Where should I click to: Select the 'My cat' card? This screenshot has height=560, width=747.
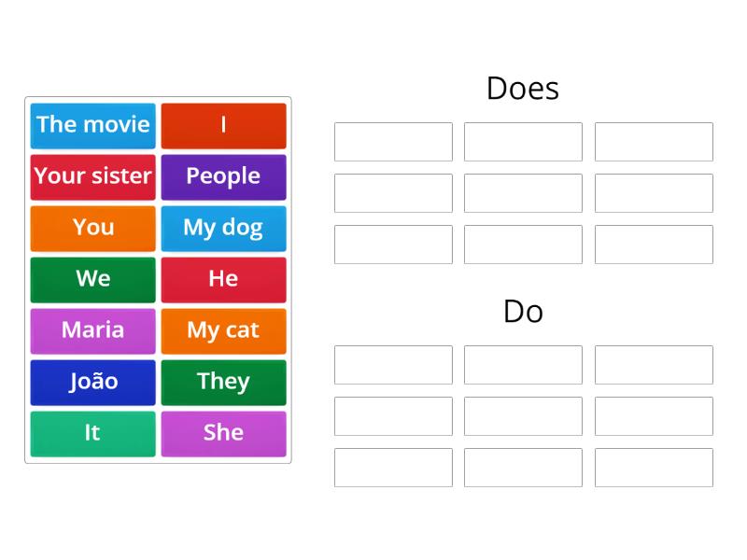tap(223, 330)
